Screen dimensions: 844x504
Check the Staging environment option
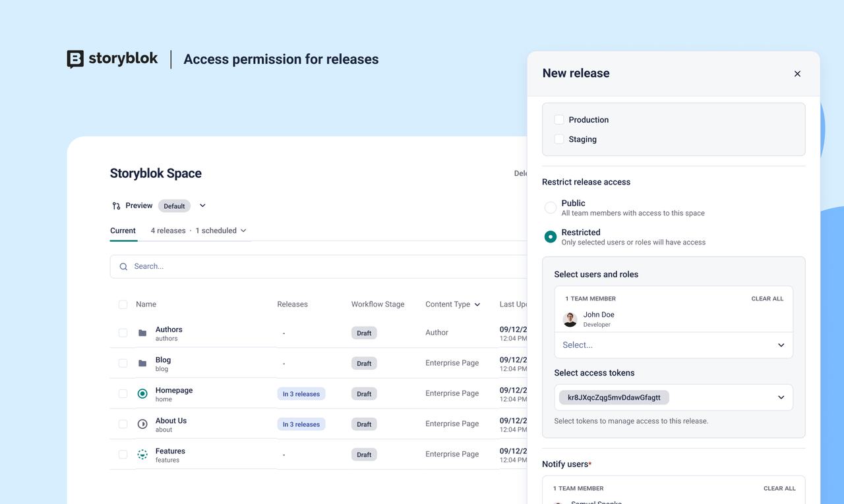[559, 139]
